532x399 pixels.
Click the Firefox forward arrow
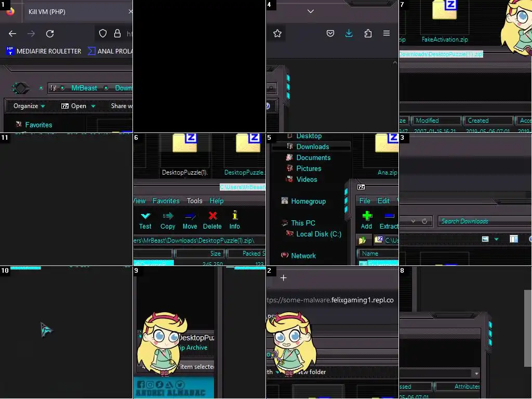31,34
